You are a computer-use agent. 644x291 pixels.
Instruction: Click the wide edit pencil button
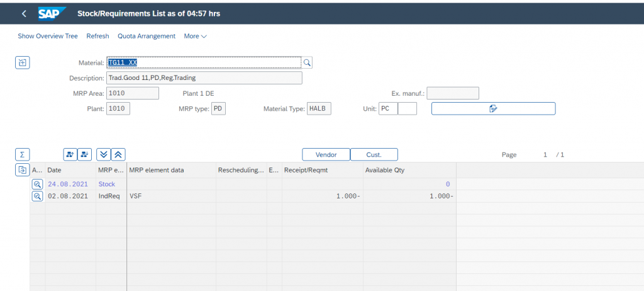493,109
